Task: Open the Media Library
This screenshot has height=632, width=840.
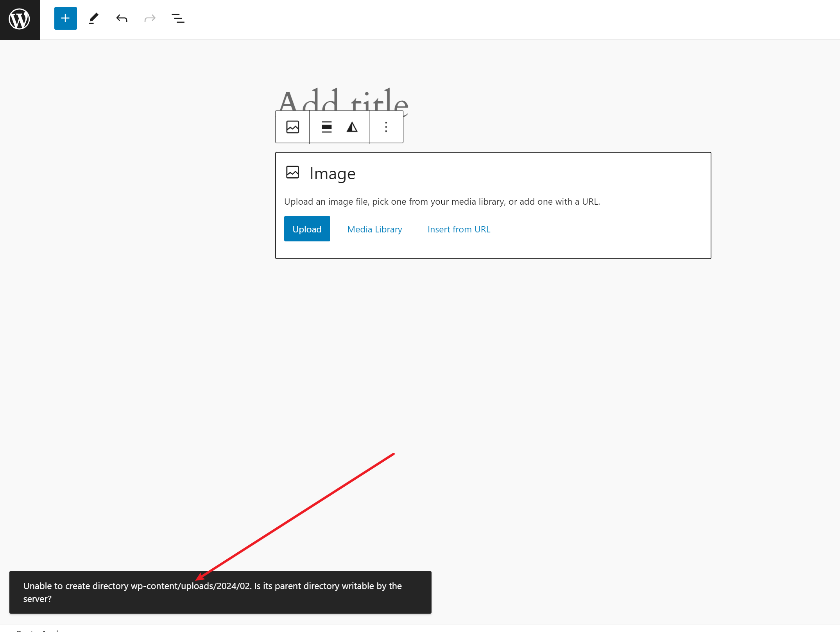Action: pos(374,229)
